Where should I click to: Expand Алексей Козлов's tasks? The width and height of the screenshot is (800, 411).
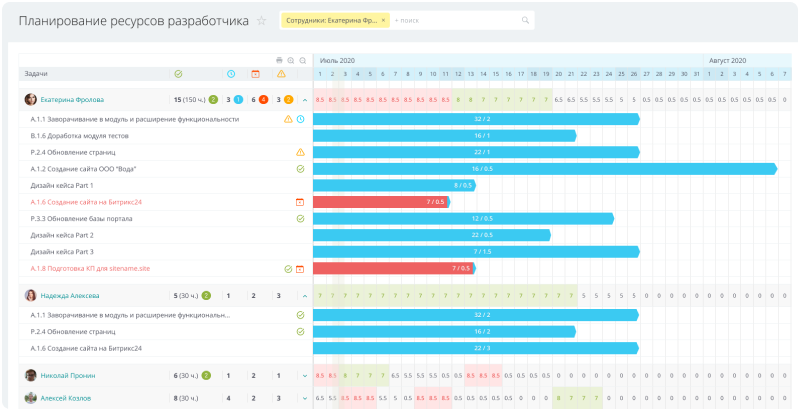click(305, 398)
